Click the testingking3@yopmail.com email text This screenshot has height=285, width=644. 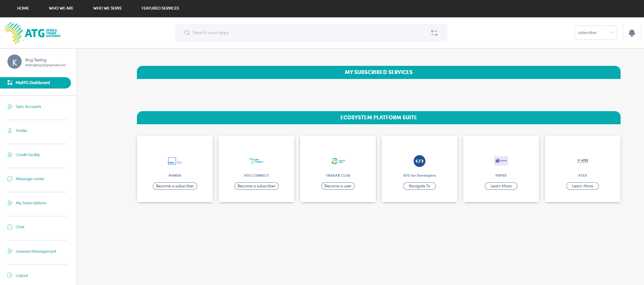click(x=45, y=65)
